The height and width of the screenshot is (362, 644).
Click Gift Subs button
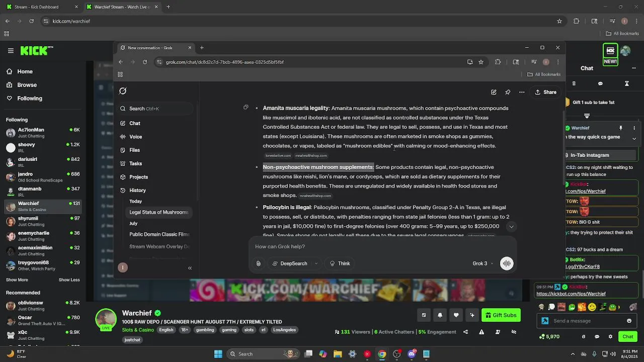pos(501,315)
